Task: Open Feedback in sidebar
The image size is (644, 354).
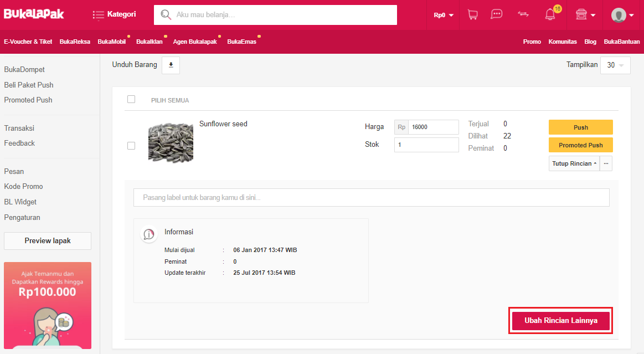Action: pos(19,143)
